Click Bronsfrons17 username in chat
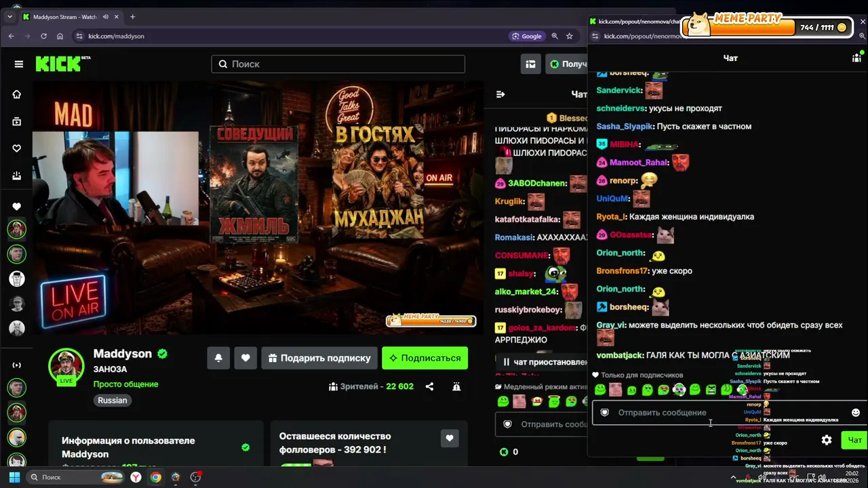 click(623, 270)
